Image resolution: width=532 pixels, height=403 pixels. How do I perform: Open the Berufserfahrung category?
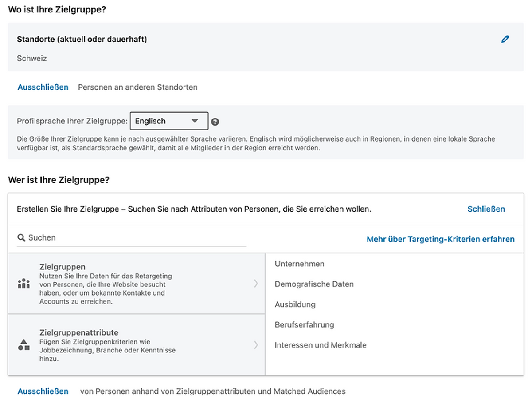click(x=305, y=325)
